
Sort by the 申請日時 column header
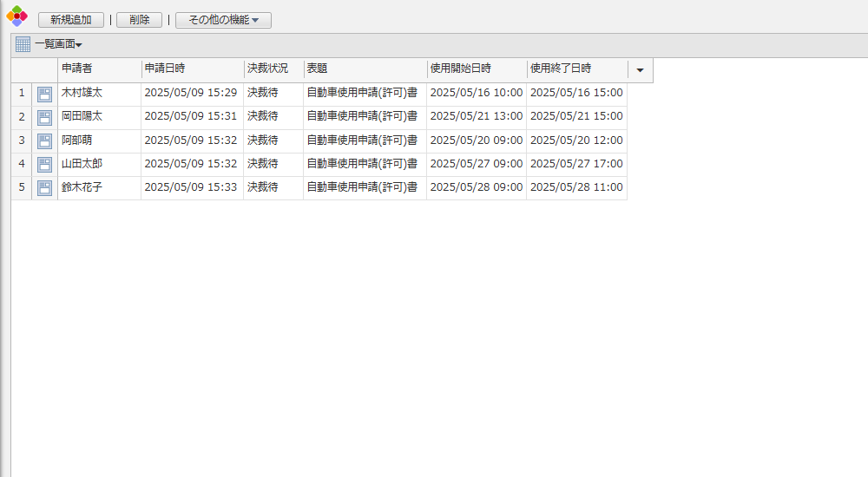[192, 69]
